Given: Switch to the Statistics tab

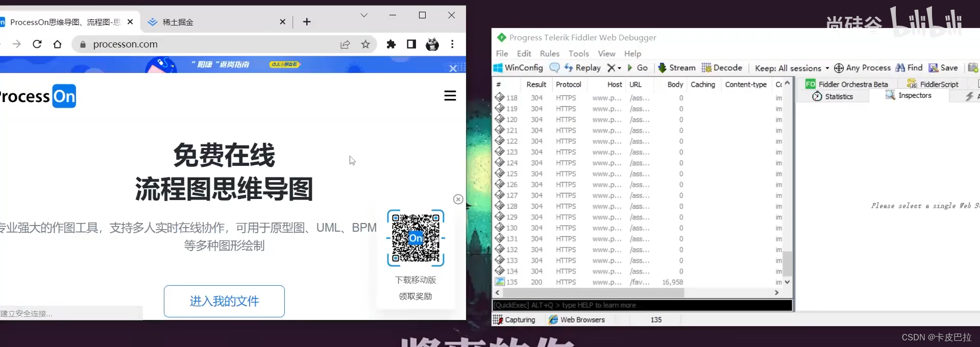Looking at the screenshot, I should point(833,96).
